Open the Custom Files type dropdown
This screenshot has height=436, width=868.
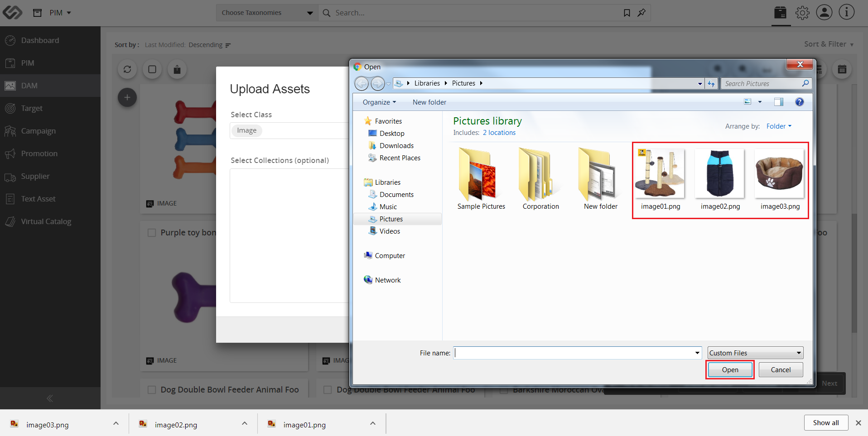point(756,353)
